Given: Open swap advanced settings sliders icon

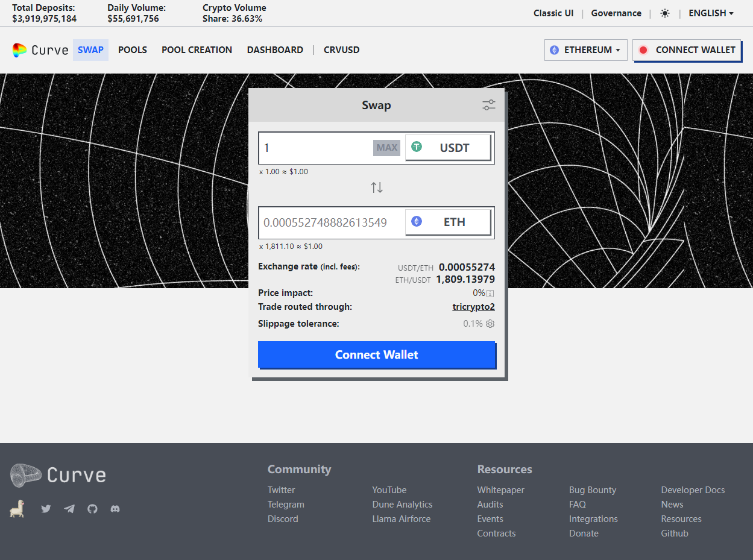Looking at the screenshot, I should pos(488,105).
